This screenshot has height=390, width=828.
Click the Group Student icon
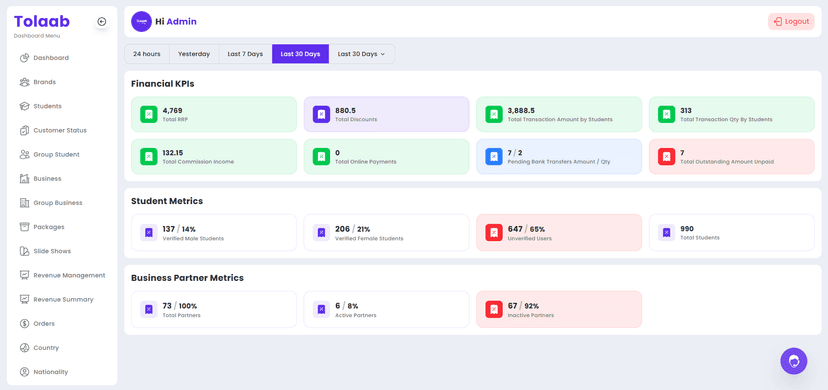click(24, 155)
